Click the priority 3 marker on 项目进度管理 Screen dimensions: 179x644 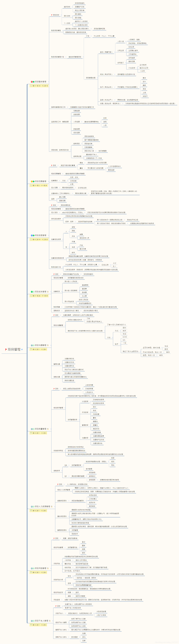32,236
